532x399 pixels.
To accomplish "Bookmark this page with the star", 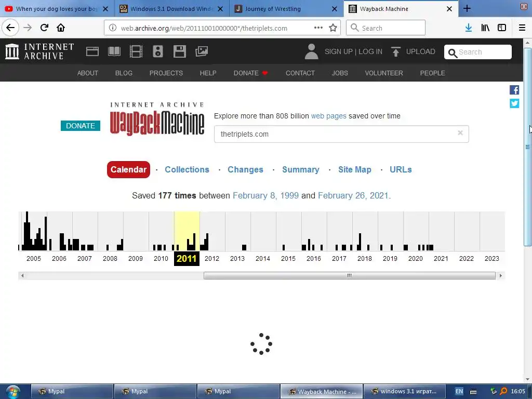I will click(333, 28).
